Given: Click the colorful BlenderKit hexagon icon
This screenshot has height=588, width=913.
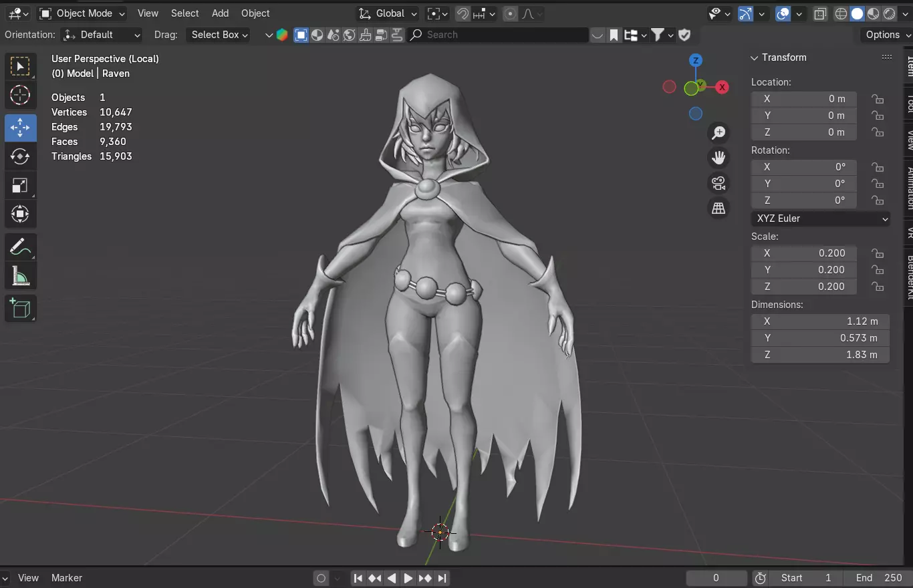Looking at the screenshot, I should point(282,35).
